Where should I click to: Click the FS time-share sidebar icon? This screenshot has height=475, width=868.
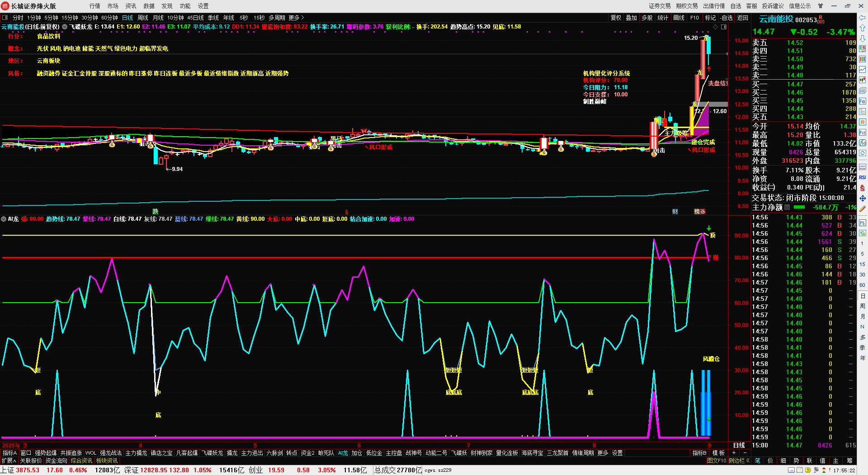[x=863, y=223]
